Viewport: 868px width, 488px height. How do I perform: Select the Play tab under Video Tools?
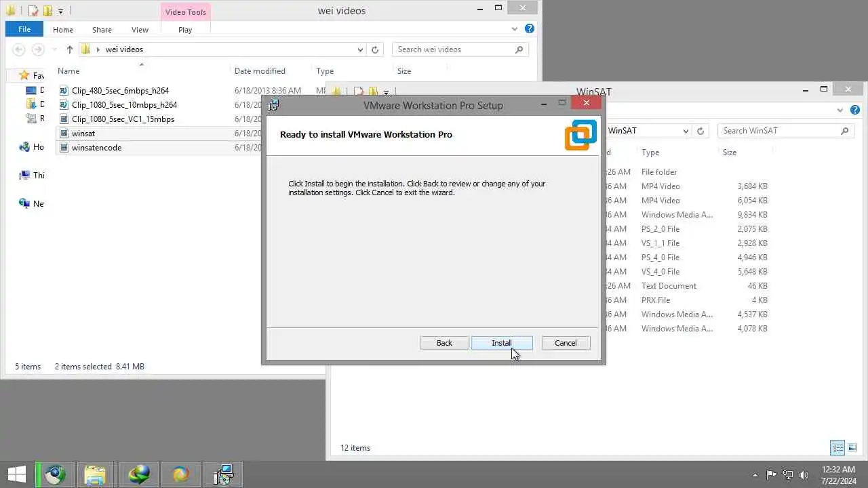click(x=185, y=30)
